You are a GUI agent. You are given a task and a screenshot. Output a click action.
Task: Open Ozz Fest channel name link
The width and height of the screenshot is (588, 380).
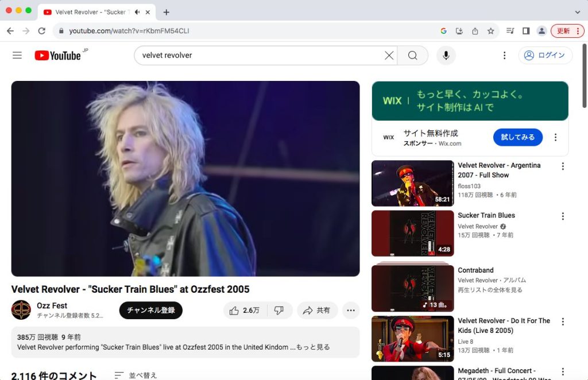click(x=52, y=306)
